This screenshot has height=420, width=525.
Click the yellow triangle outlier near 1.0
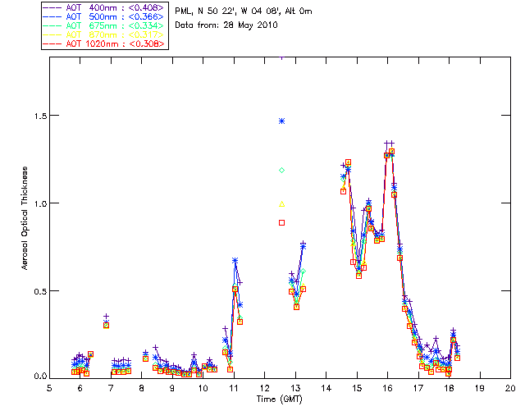click(x=281, y=203)
